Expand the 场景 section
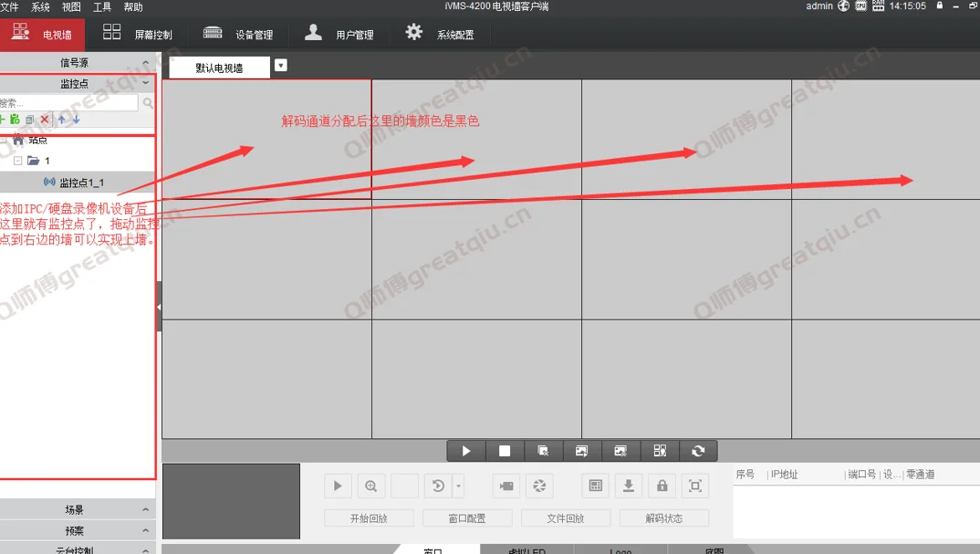The image size is (980, 554). coord(146,510)
